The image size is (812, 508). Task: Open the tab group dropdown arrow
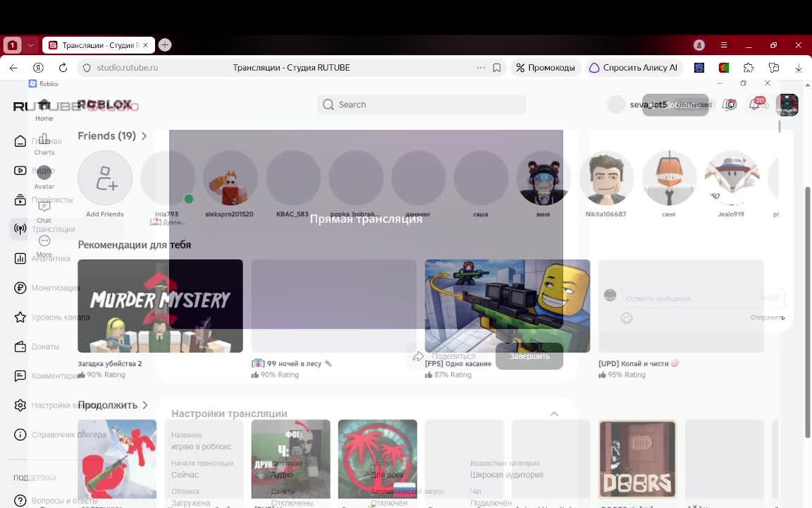(30, 45)
